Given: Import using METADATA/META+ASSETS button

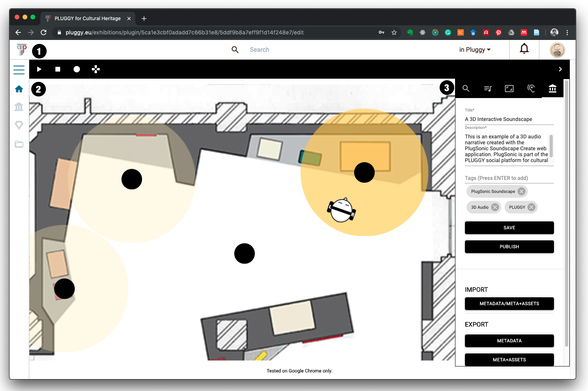Looking at the screenshot, I should tap(509, 304).
